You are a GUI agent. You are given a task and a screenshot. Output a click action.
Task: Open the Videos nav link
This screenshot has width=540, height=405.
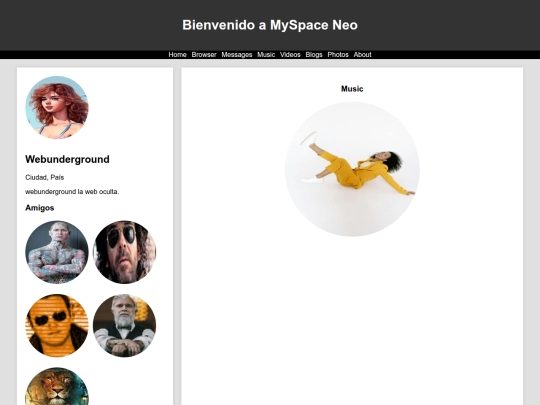click(x=290, y=55)
